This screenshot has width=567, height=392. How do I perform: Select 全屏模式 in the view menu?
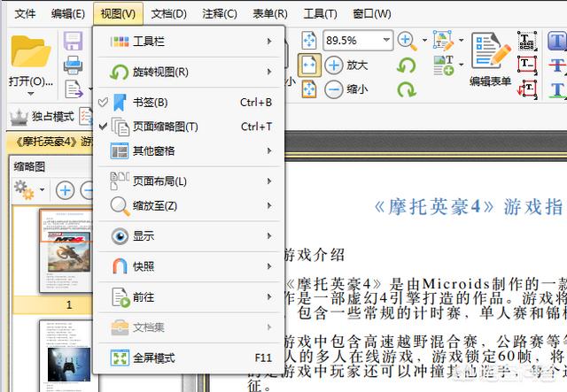tap(189, 357)
